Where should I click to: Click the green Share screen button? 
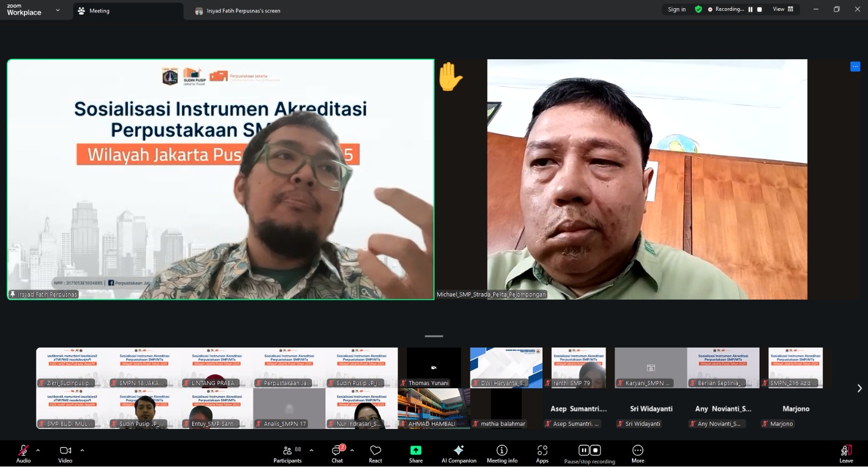click(x=416, y=454)
